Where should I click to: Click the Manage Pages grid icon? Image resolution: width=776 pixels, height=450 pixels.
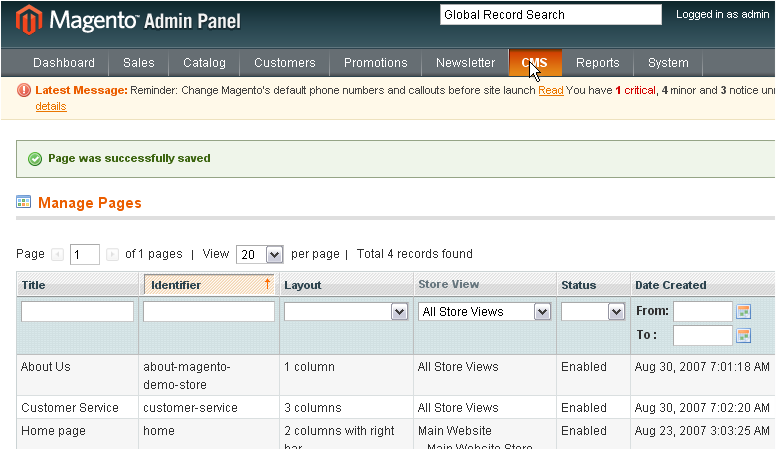24,202
